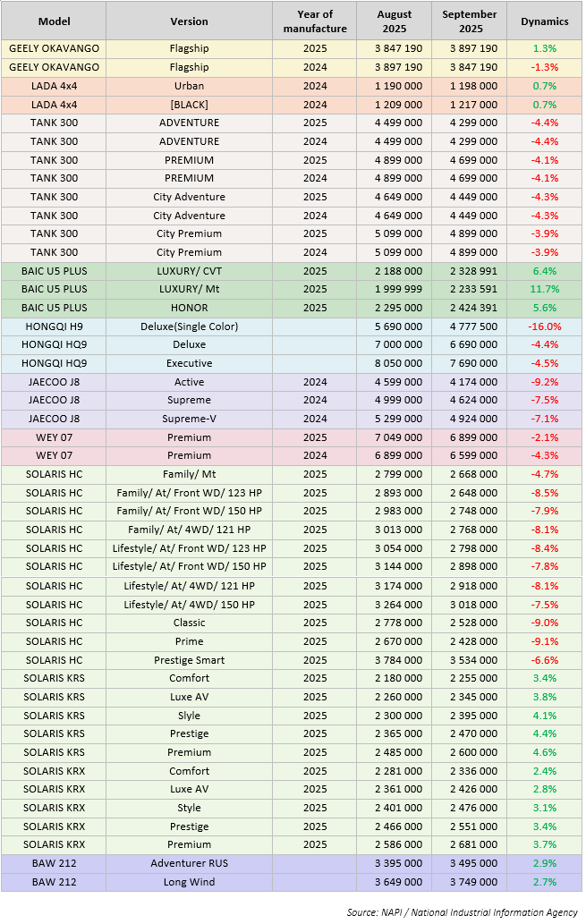
Task: Click the August 2025 column header
Action: pyautogui.click(x=395, y=21)
